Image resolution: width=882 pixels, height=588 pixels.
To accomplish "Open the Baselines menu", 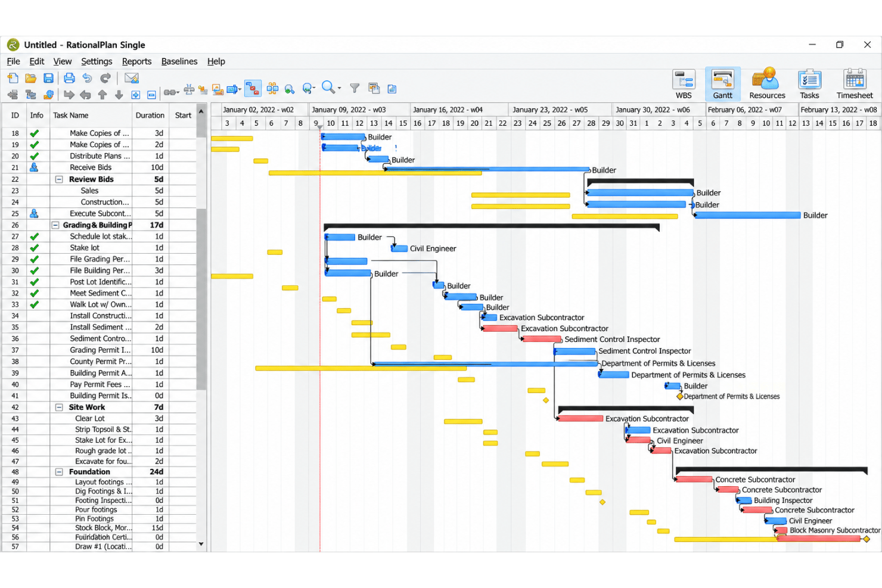I will [179, 61].
